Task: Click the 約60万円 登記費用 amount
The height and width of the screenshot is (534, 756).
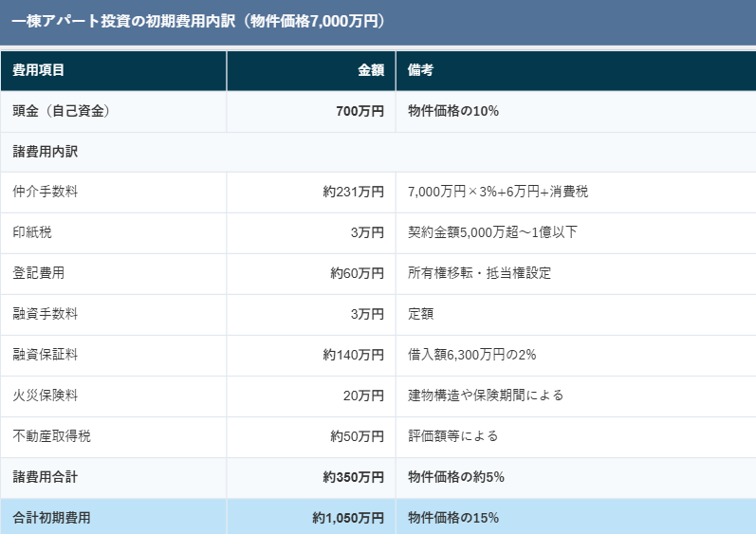Action: (x=357, y=273)
